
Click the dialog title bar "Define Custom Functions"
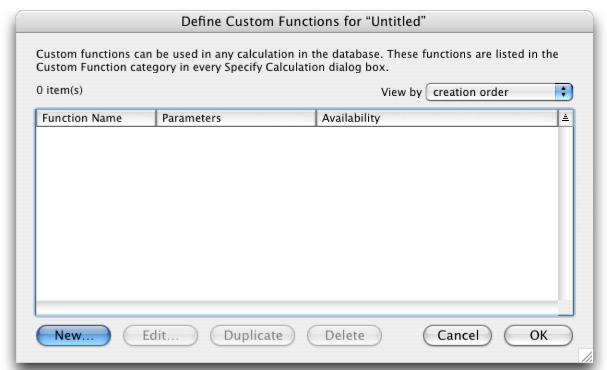pos(304,21)
